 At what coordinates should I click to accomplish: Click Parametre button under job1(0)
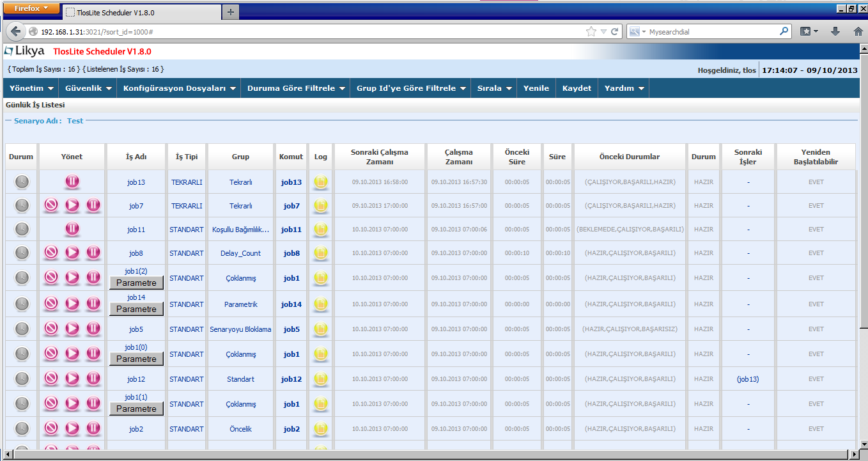(136, 359)
